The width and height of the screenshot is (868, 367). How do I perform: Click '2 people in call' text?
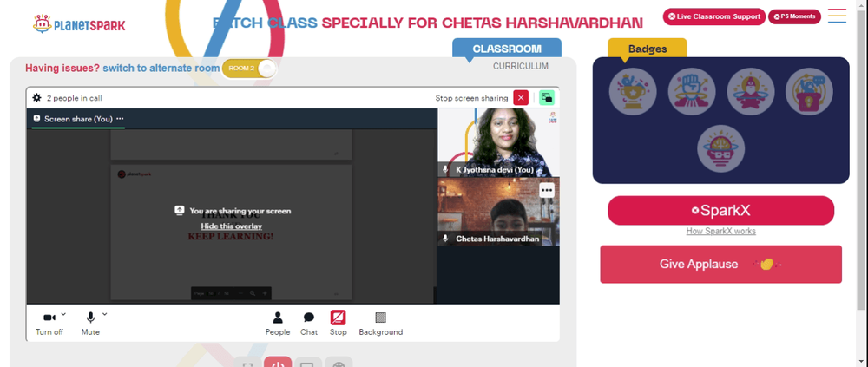coord(74,98)
